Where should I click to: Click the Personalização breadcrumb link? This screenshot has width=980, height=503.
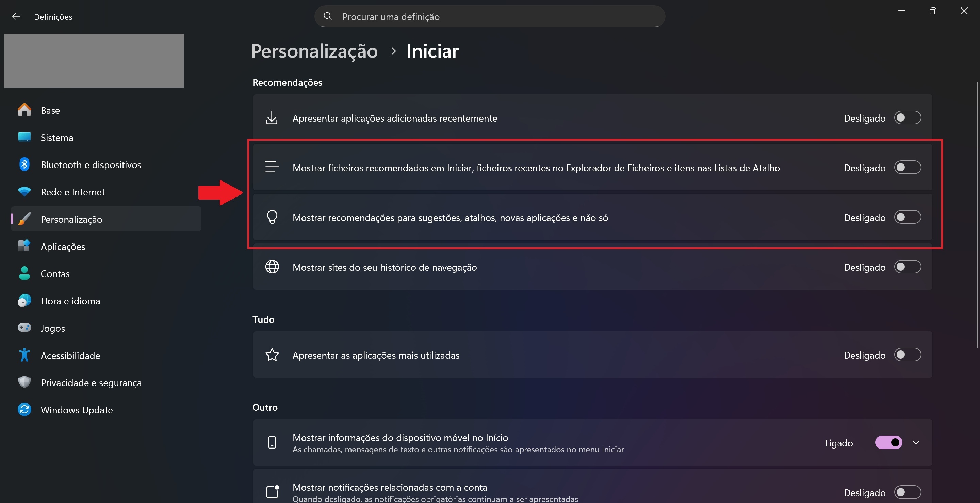(314, 51)
